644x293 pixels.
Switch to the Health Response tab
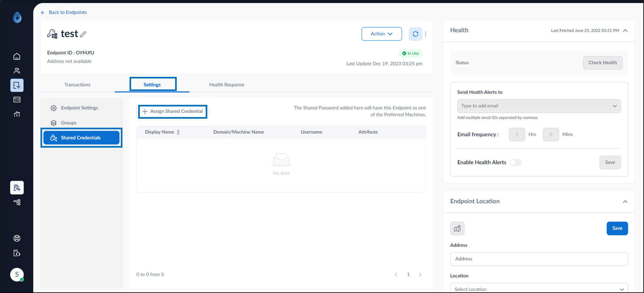click(227, 85)
